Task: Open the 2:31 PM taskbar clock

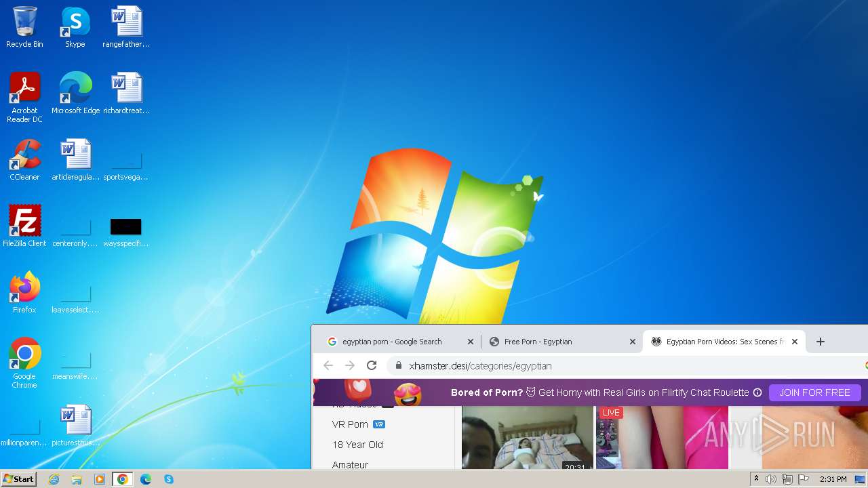Action: click(833, 479)
